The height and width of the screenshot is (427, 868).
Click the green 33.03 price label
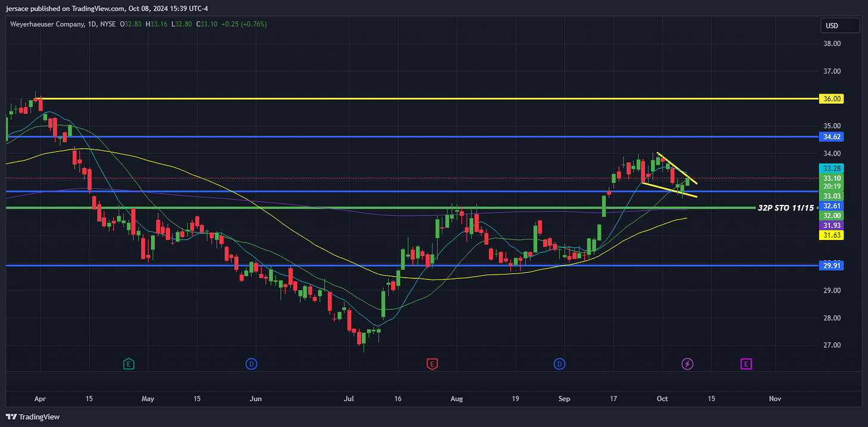coord(832,195)
